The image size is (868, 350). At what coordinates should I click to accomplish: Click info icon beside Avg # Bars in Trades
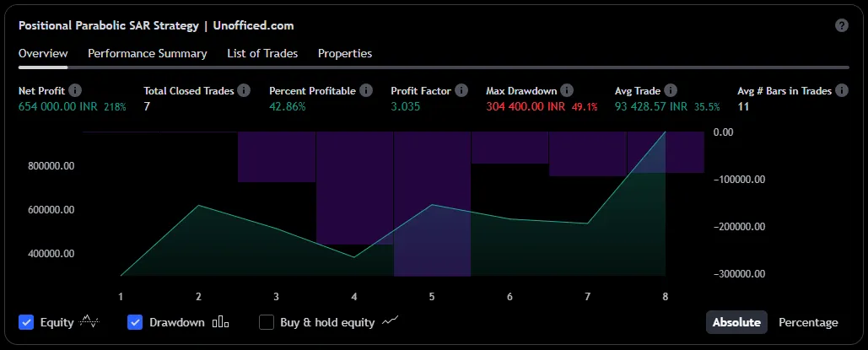coord(841,90)
